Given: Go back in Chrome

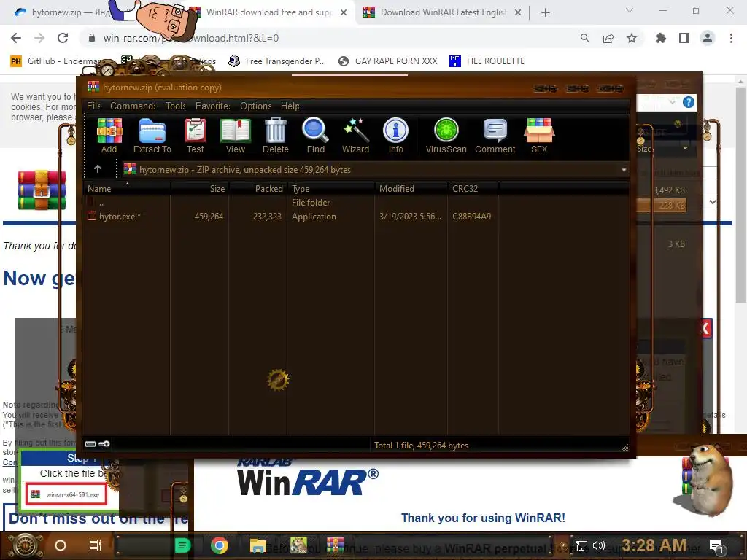Looking at the screenshot, I should [16, 38].
